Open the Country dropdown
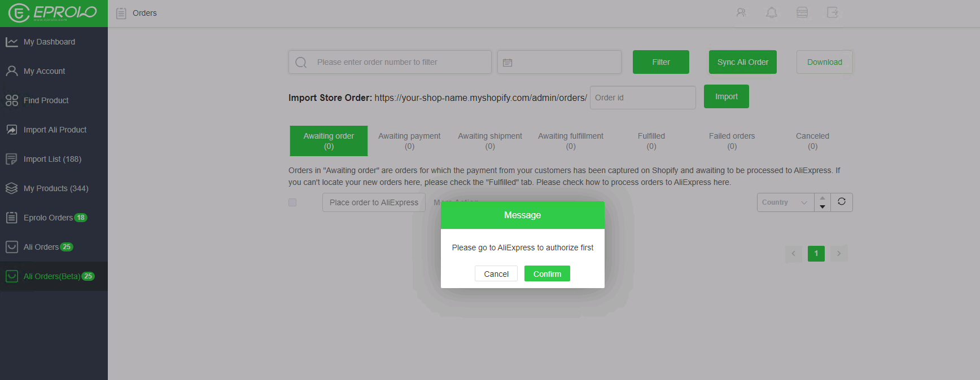980x380 pixels. [786, 202]
